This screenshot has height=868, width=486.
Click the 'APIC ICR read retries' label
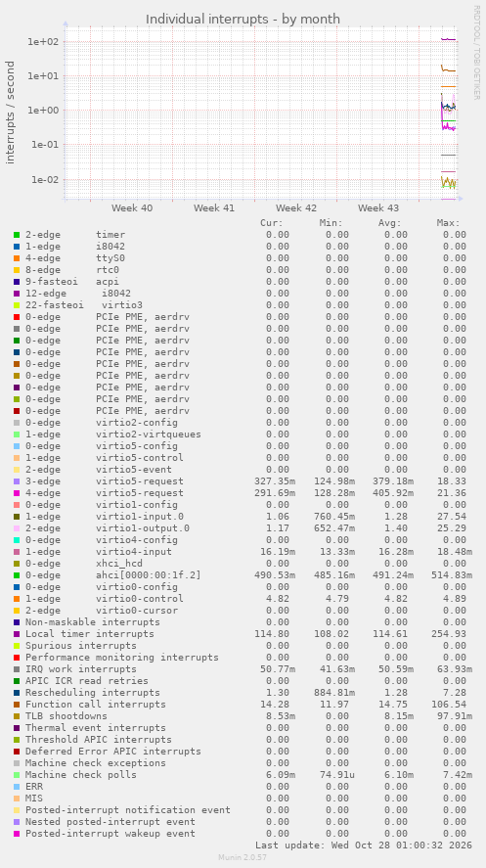pos(87,681)
